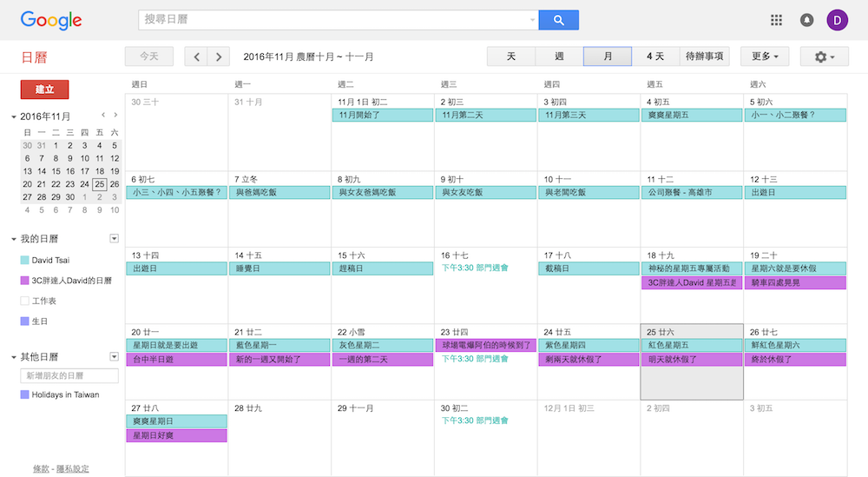Toggle the 工作表 calendar checkbox
Screen dimensions: 868x477
point(24,301)
